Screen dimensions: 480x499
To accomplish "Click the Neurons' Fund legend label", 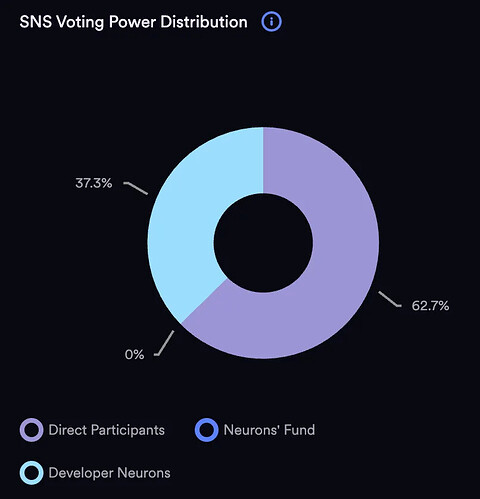I will click(x=269, y=430).
